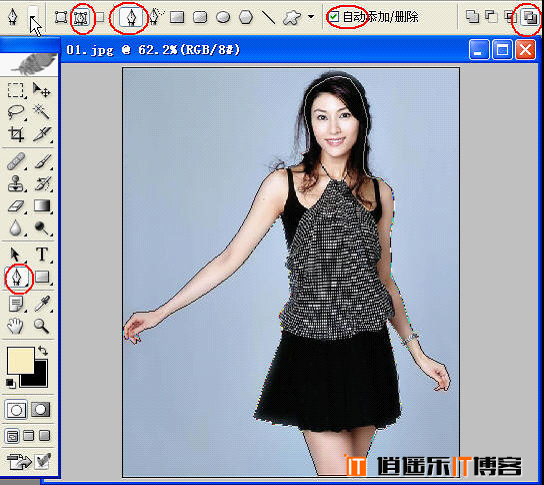Open the Pen tool preset picker icon
544x485 pixels.
[13, 16]
